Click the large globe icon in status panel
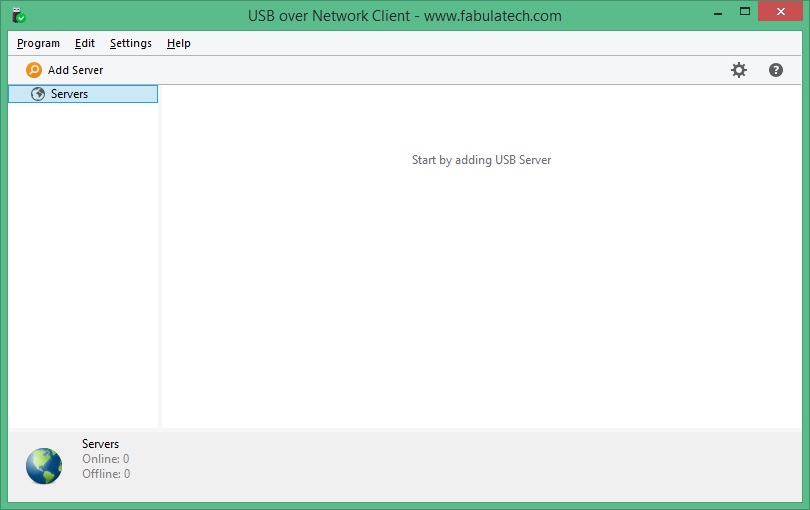Image resolution: width=810 pixels, height=510 pixels. tap(44, 466)
